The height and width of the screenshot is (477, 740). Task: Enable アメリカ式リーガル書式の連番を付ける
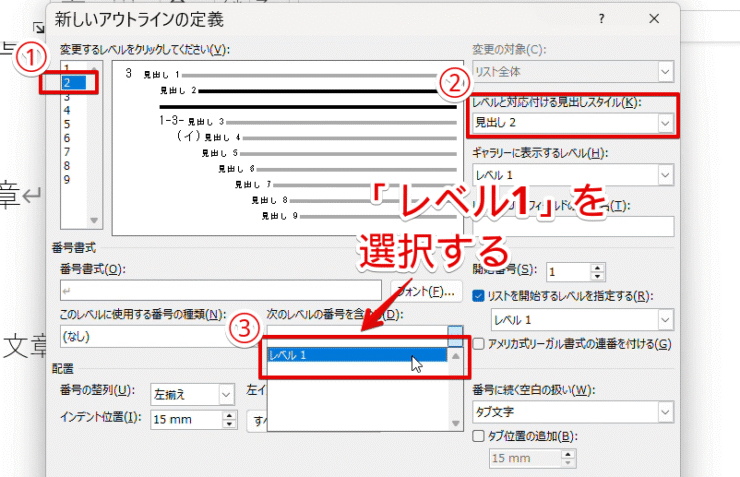(x=478, y=344)
